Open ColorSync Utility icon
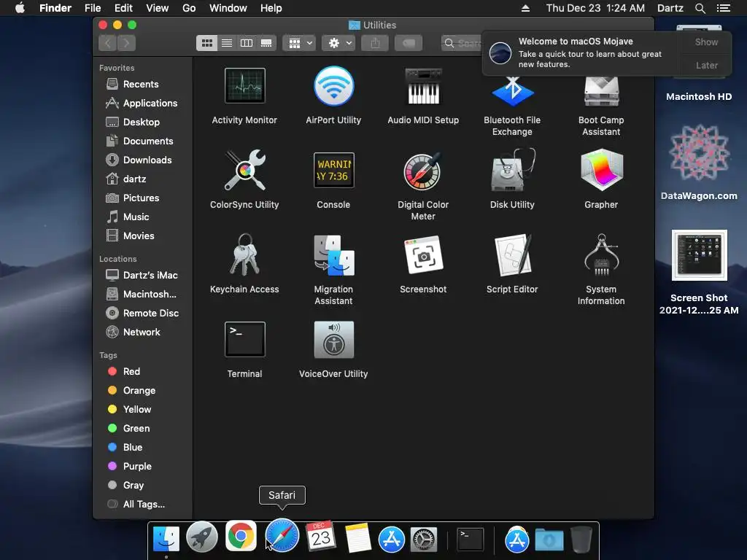Screen dimensions: 747x560 (244, 170)
